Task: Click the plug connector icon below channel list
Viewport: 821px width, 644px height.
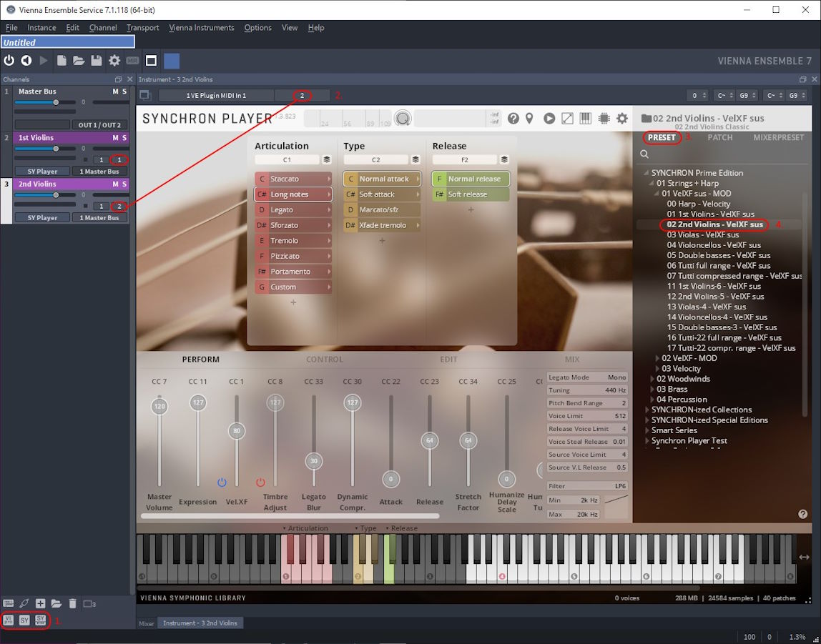Action: click(x=24, y=604)
